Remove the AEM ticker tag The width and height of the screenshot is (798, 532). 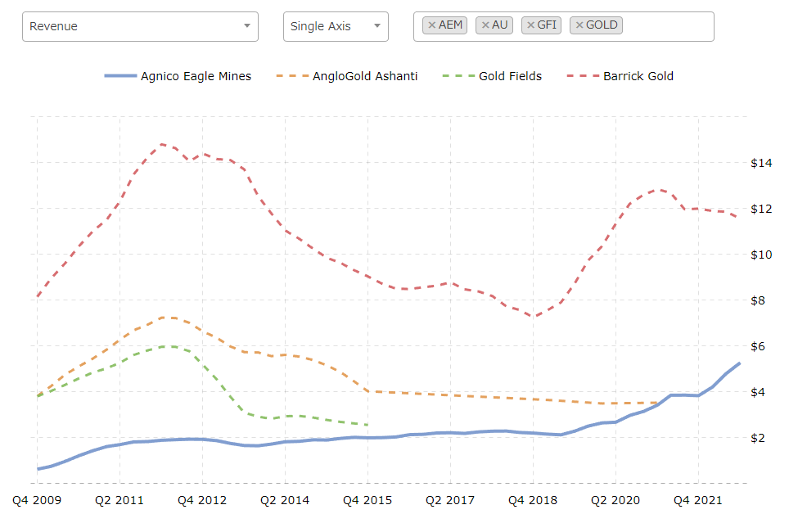[431, 25]
